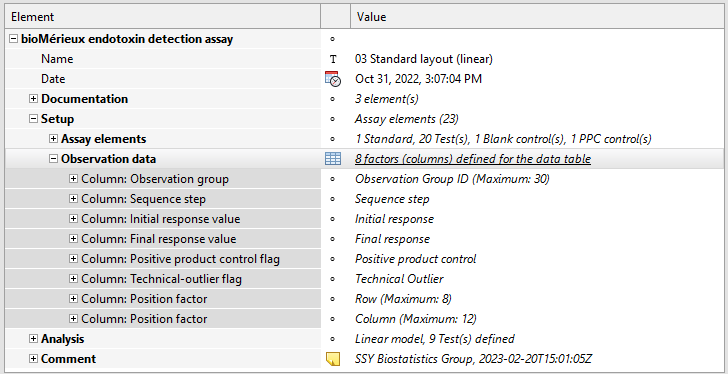Expand the Analysis node
The width and height of the screenshot is (728, 374).
[33, 339]
